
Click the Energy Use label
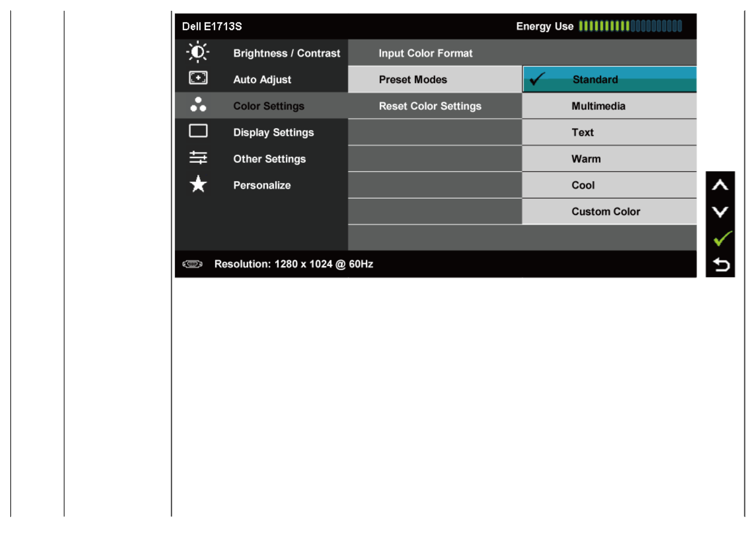click(545, 26)
